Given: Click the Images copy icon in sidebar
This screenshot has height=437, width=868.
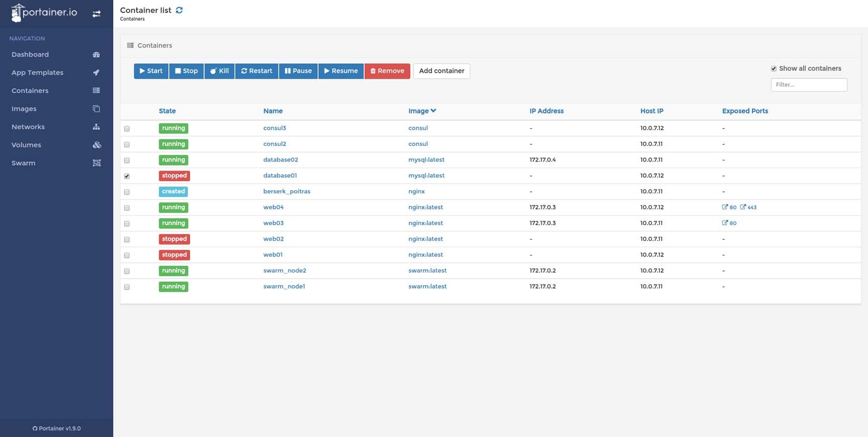Looking at the screenshot, I should pyautogui.click(x=96, y=109).
